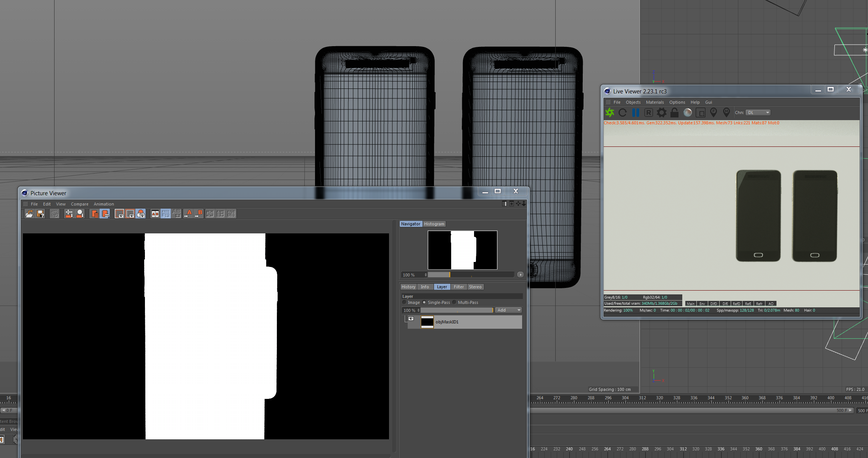Image resolution: width=868 pixels, height=458 pixels.
Task: Enable the Multi-Pass radio option
Action: coord(455,302)
